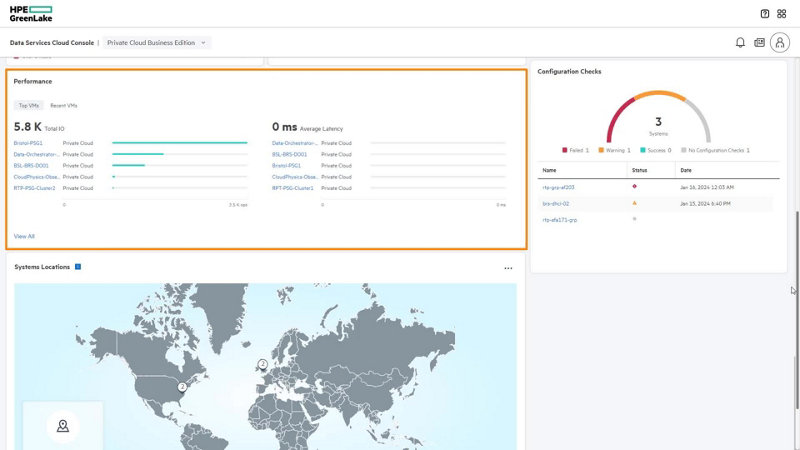Open CloudPhysics-Obse VM under Average Latency
Image resolution: width=800 pixels, height=450 pixels.
[294, 177]
